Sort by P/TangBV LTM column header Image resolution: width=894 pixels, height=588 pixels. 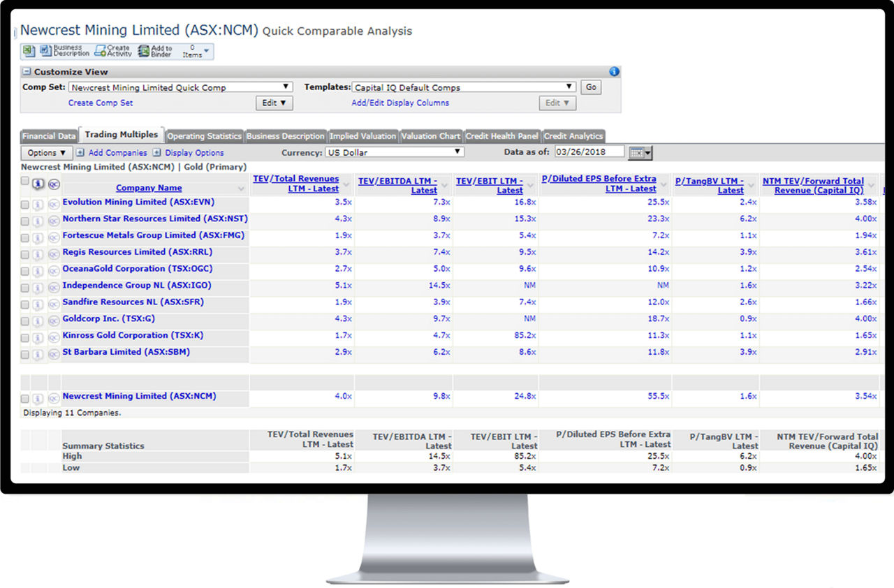click(709, 185)
